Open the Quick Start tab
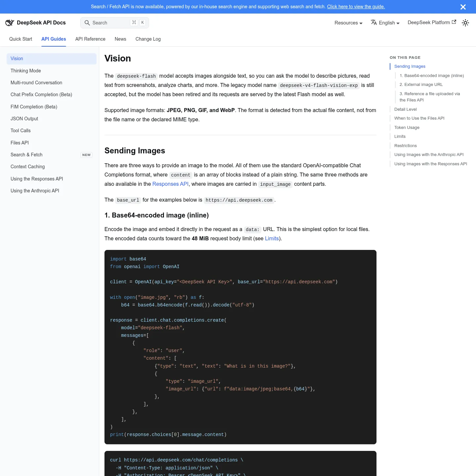This screenshot has width=476, height=476. point(21,39)
